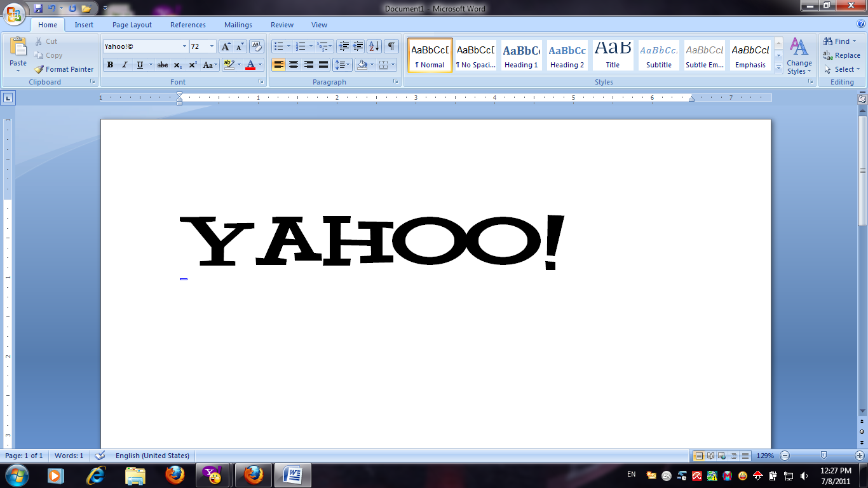868x488 pixels.
Task: Open the Select dropdown
Action: point(842,69)
